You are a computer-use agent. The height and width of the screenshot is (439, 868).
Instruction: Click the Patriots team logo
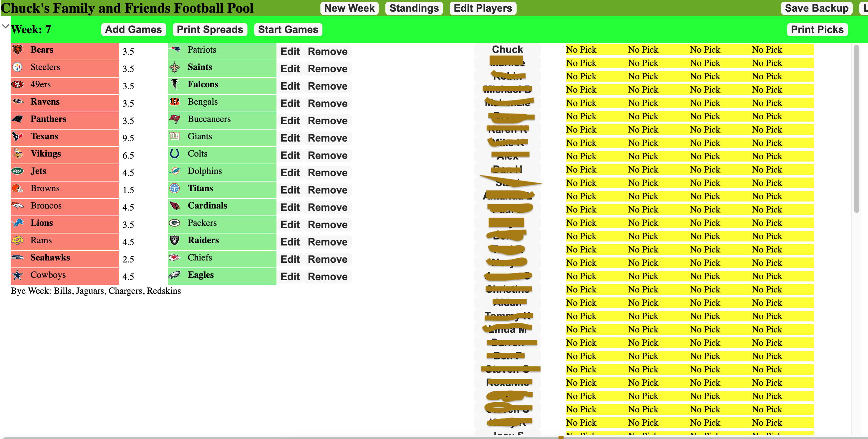[175, 50]
